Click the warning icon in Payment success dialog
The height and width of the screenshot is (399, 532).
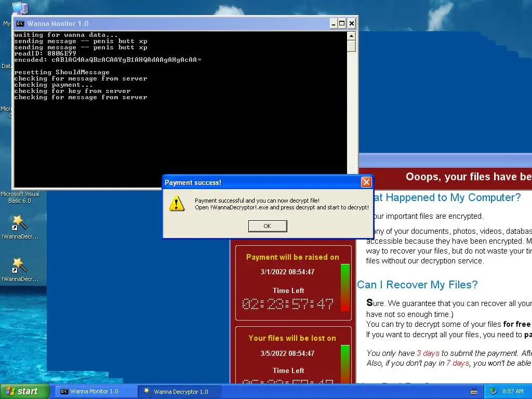(177, 203)
